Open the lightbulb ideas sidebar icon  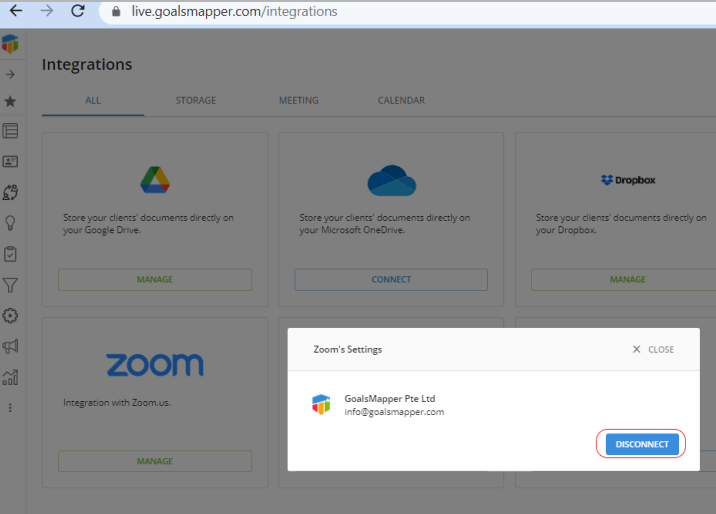click(10, 223)
